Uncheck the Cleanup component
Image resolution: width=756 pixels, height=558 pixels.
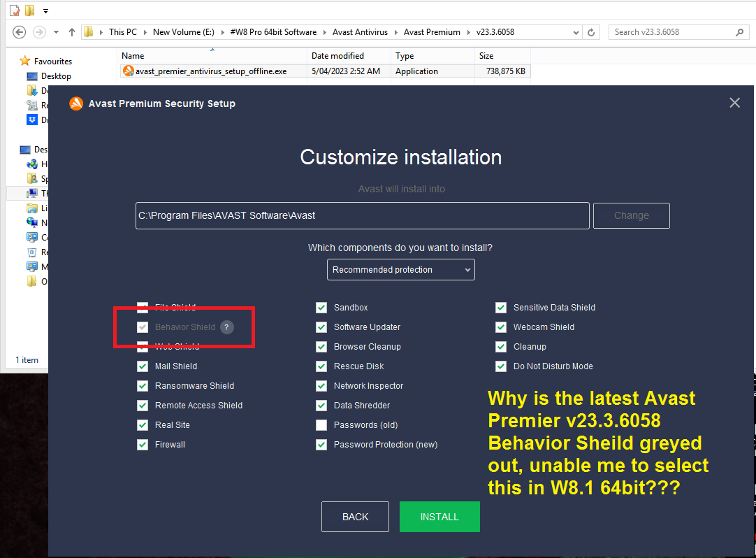point(501,347)
